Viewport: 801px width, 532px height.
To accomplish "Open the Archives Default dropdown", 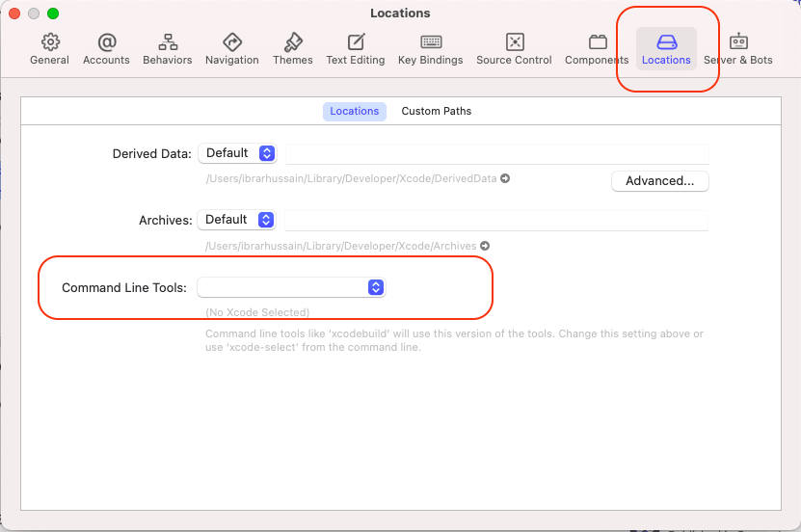I will (x=237, y=220).
